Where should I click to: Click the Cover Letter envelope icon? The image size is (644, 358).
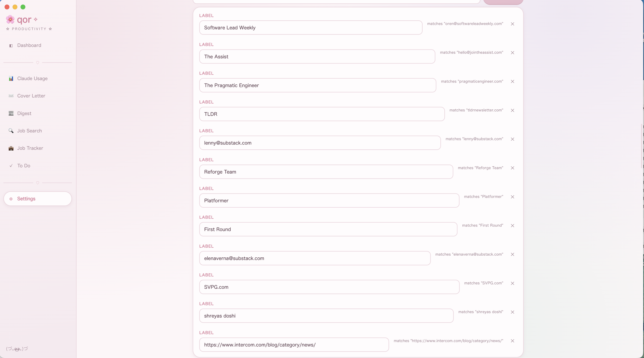tap(11, 96)
